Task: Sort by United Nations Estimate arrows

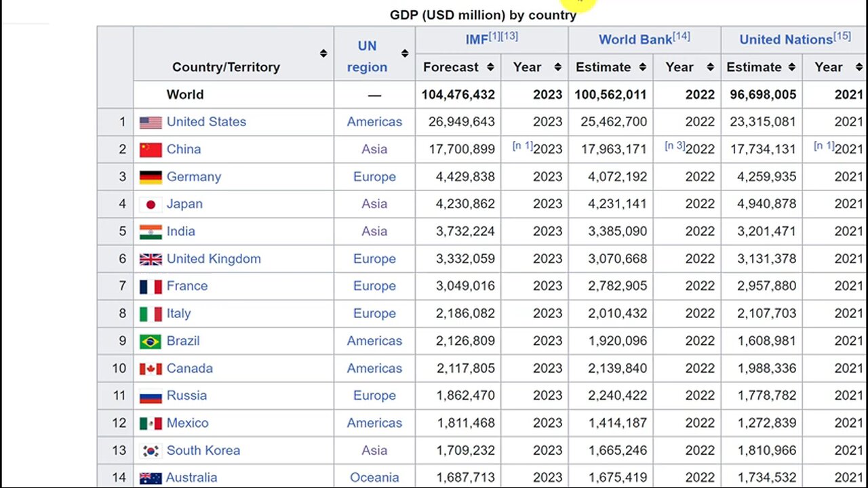Action: pyautogui.click(x=791, y=67)
